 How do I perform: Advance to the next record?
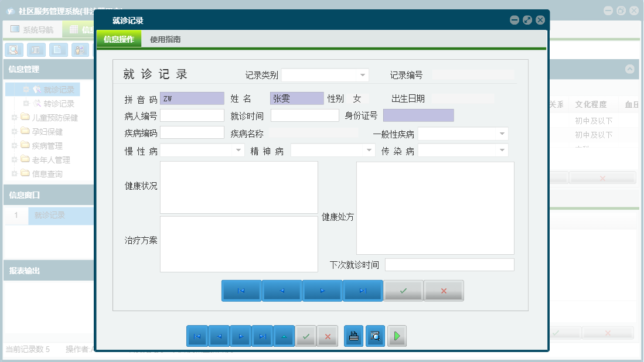(x=322, y=290)
